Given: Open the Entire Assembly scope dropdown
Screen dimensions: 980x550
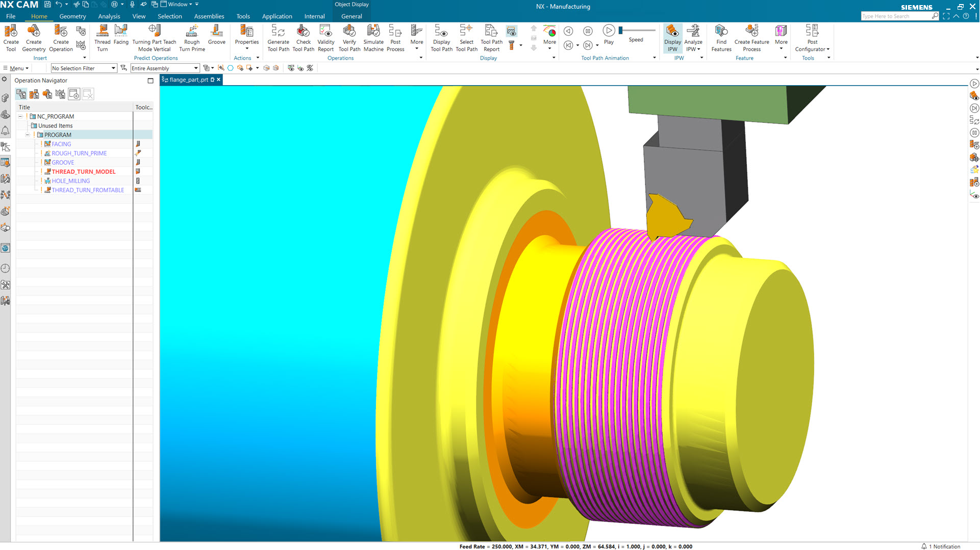Looking at the screenshot, I should [196, 68].
